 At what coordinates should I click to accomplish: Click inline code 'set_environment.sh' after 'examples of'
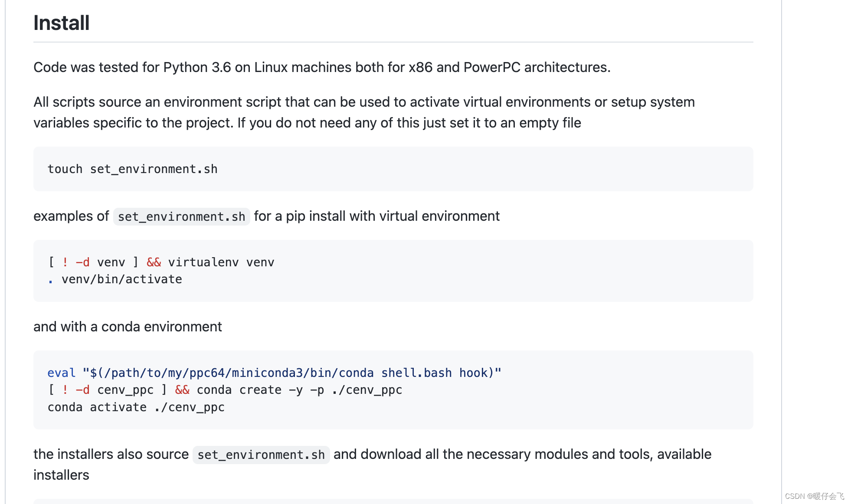181,216
